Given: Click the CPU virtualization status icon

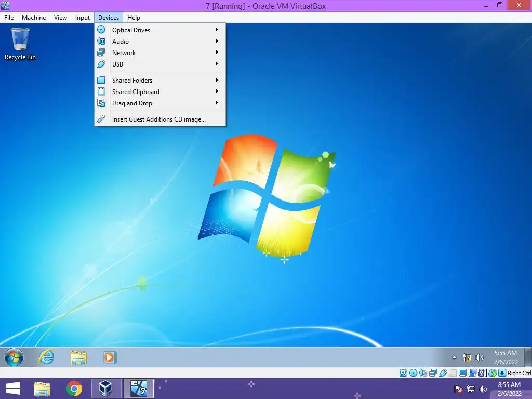Looking at the screenshot, I should coord(482,373).
